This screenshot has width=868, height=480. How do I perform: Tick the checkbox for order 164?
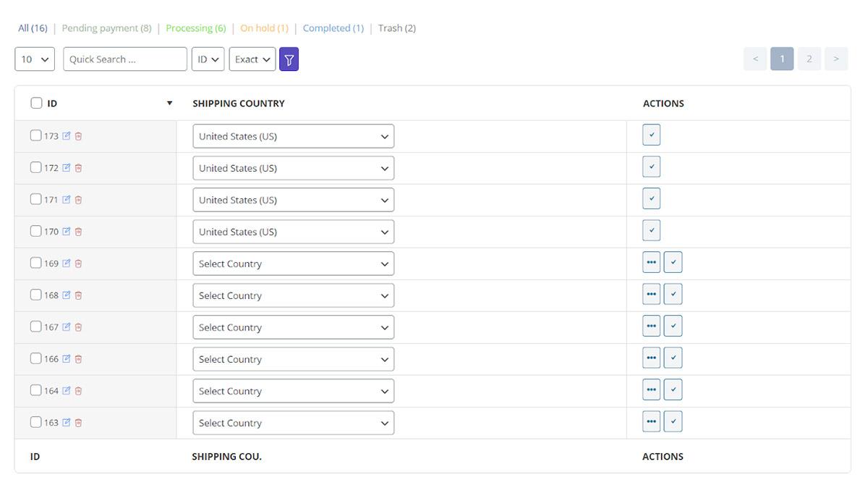(x=35, y=390)
